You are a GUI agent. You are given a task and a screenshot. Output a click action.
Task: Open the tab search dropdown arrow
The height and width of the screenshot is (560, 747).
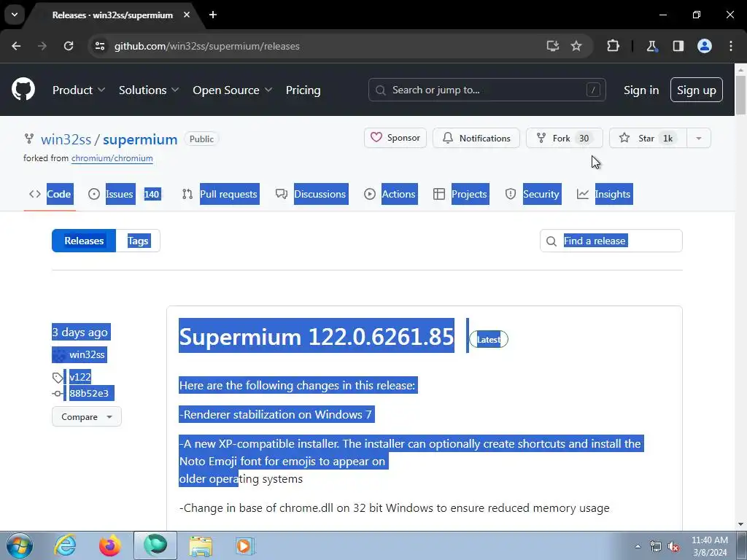[15, 15]
